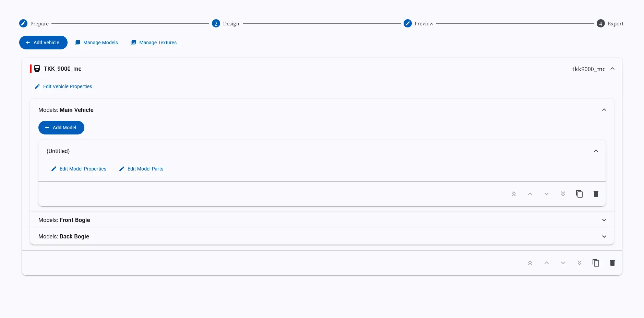Delete the (Untitled) model with trash icon
Image resolution: width=644 pixels, height=318 pixels.
click(x=596, y=194)
